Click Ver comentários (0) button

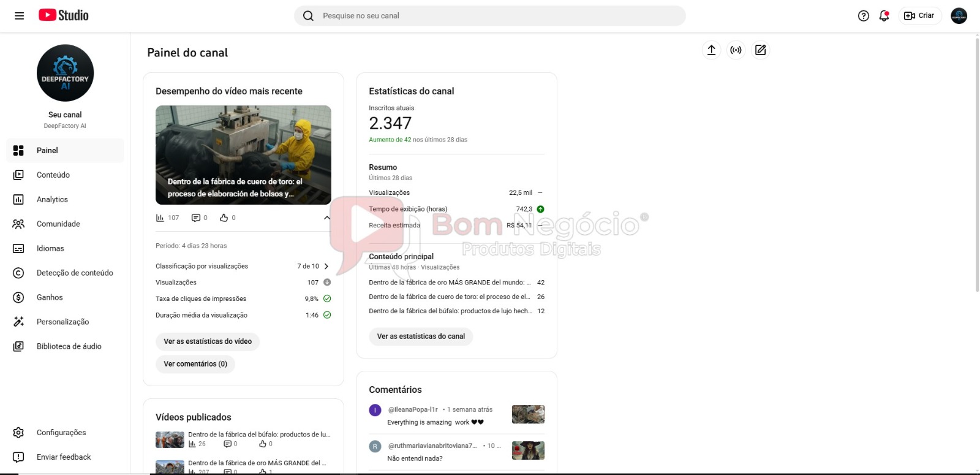pos(195,364)
